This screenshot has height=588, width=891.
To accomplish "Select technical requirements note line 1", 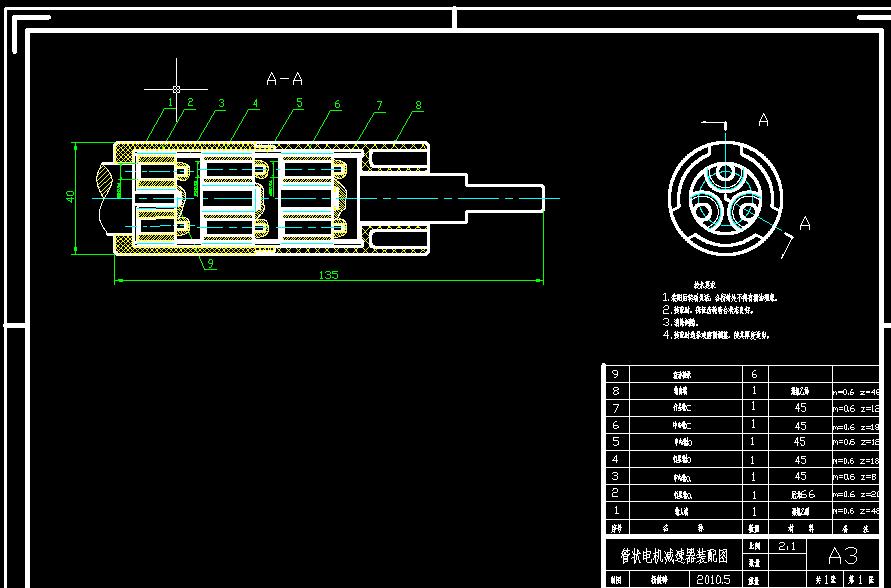I will coord(720,298).
